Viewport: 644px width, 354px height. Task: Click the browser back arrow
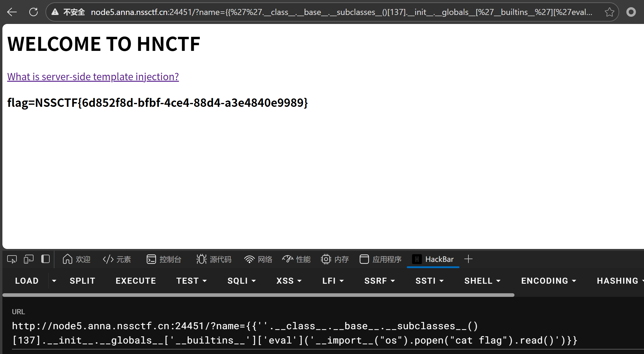(x=12, y=12)
